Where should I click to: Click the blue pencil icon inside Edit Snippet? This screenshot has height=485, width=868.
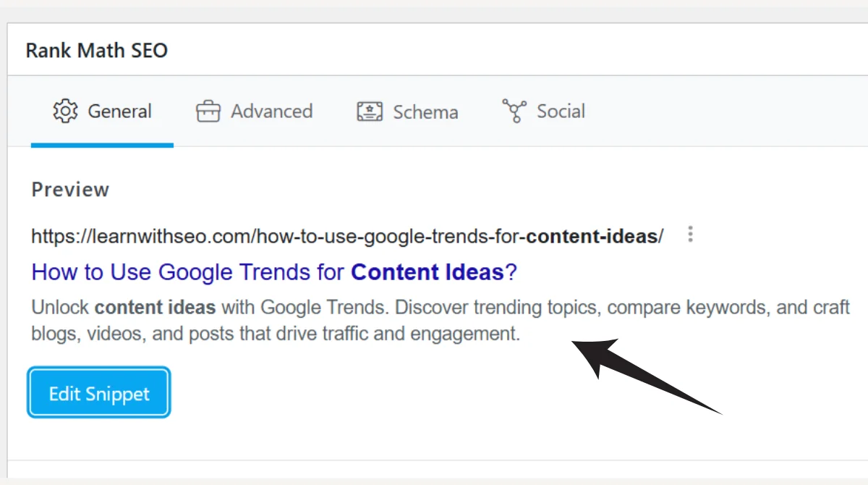(98, 392)
